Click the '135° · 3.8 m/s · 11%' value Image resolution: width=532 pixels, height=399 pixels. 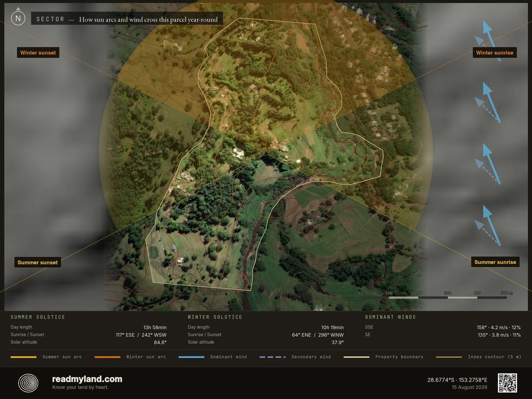point(499,335)
